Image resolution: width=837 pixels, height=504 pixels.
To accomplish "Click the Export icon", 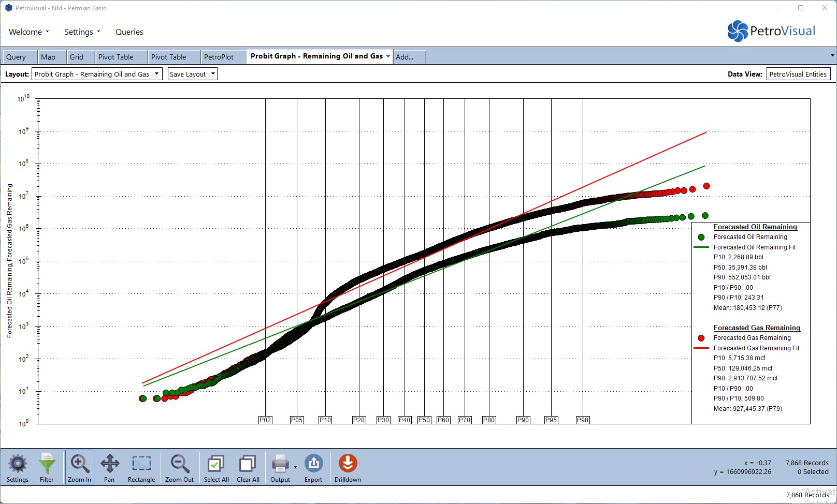I will pyautogui.click(x=313, y=467).
